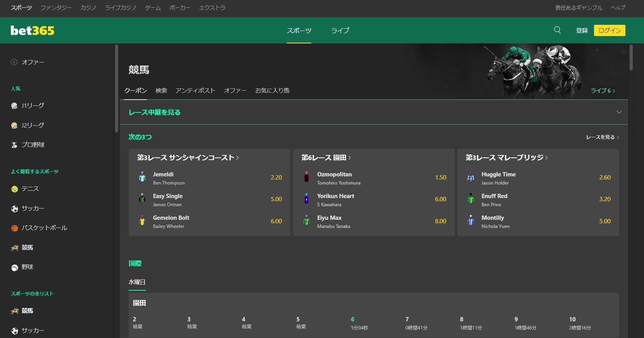Switch to the 検索 tab

161,90
